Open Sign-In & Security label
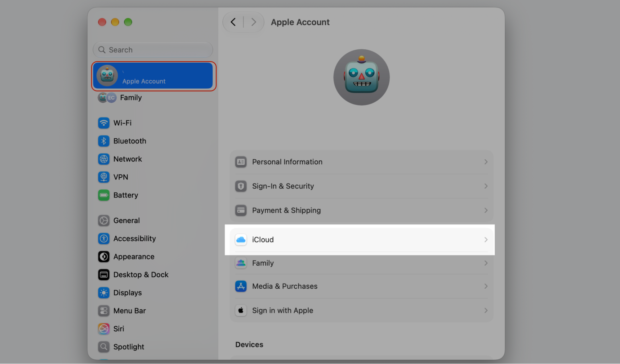Viewport: 620px width, 364px height. [x=283, y=186]
